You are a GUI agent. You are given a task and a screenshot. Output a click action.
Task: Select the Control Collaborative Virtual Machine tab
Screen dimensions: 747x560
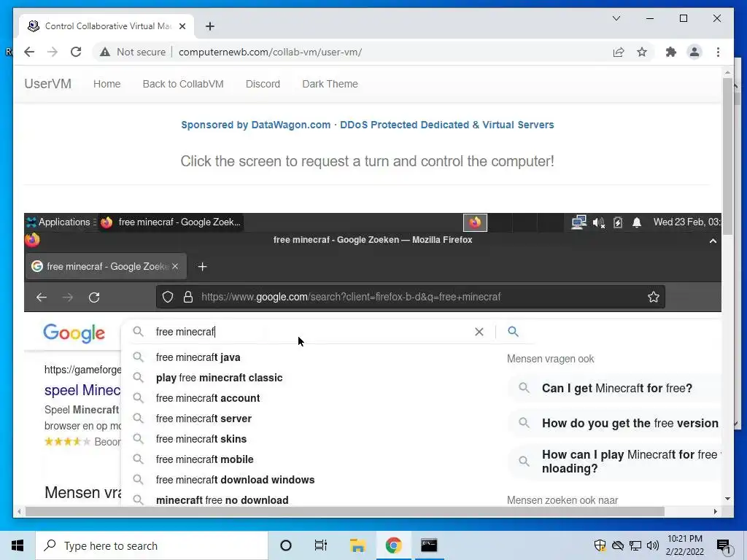107,26
